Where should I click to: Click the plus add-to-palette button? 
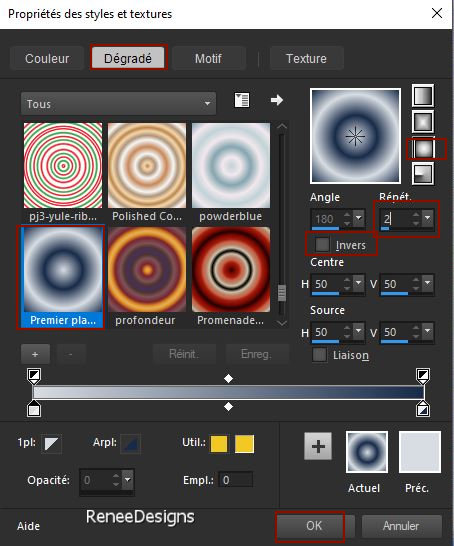click(318, 446)
